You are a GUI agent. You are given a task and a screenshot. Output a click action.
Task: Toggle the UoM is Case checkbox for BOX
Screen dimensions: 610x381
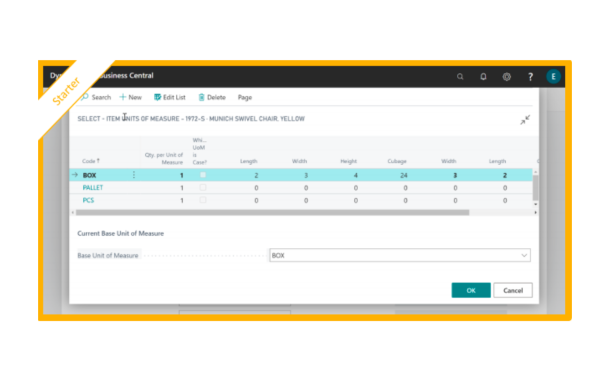(203, 175)
